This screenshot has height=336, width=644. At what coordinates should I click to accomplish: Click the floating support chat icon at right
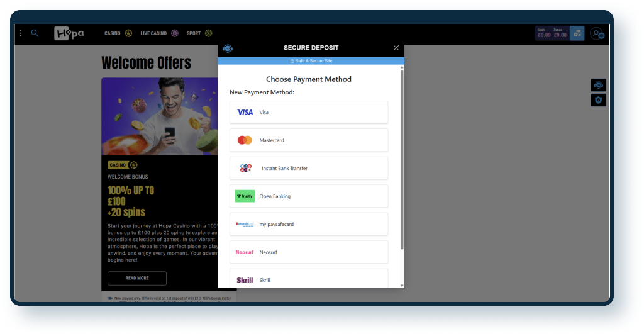point(598,85)
